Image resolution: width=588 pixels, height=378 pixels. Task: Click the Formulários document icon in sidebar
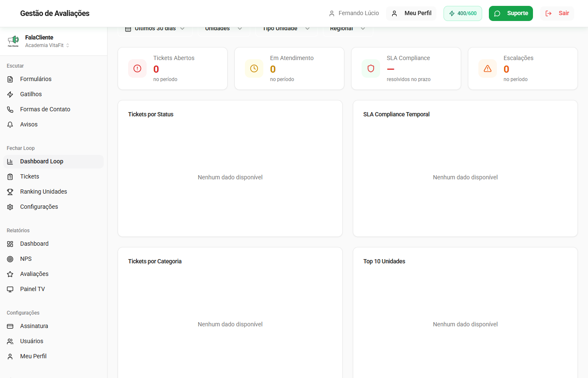coord(10,79)
